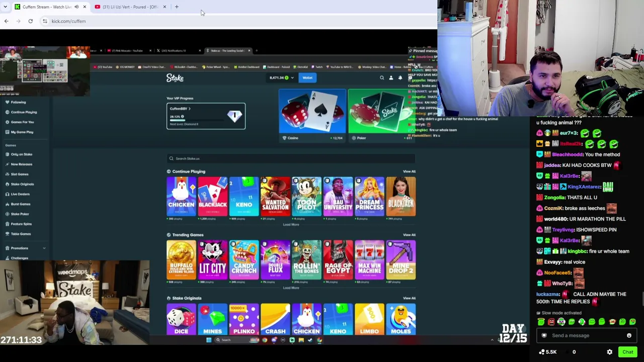Click the blue Wallet button
This screenshot has width=644, height=362.
(x=307, y=78)
